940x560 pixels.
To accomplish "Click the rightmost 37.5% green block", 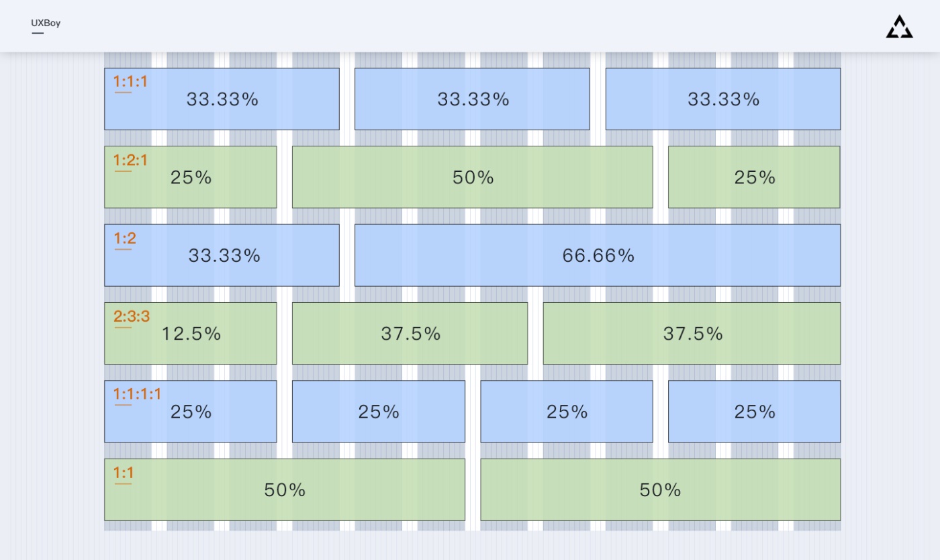I will click(x=692, y=333).
